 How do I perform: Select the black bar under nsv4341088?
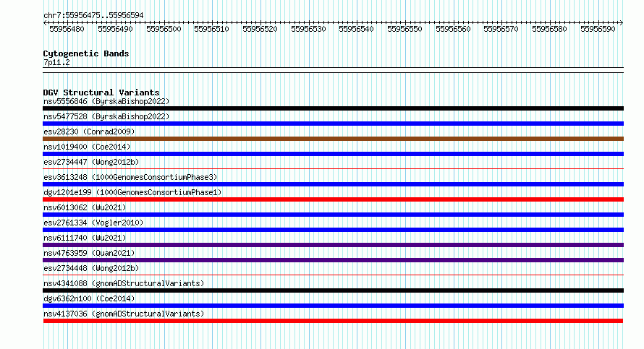click(333, 290)
